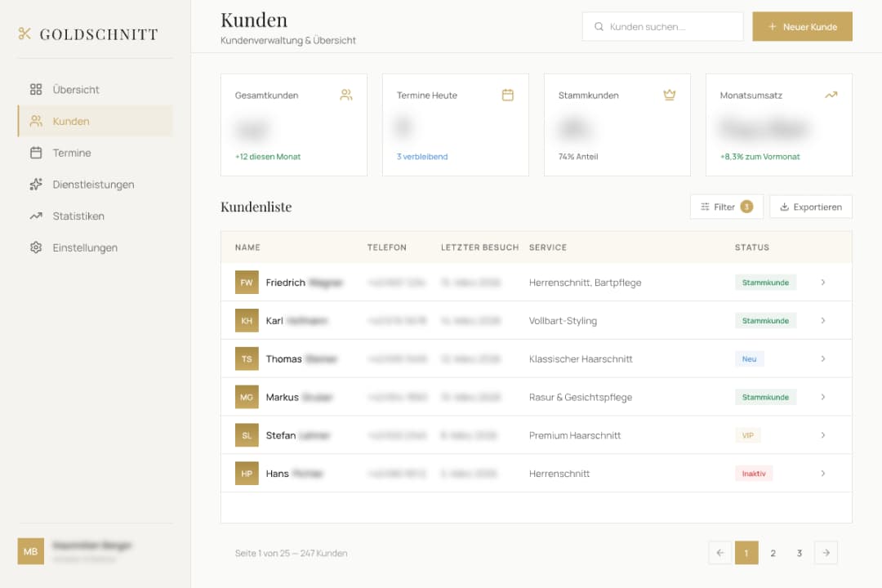Click the Exportieren button
882x588 pixels.
point(810,207)
